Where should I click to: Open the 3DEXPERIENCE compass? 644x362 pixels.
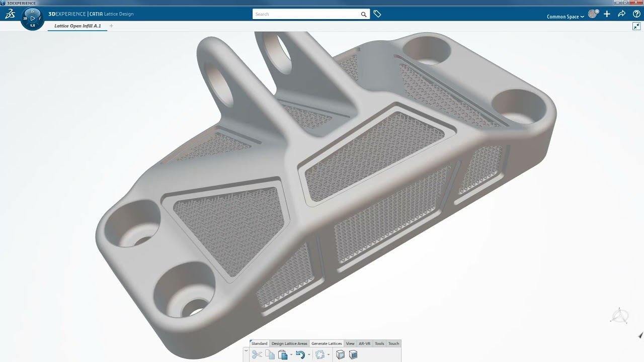click(33, 18)
